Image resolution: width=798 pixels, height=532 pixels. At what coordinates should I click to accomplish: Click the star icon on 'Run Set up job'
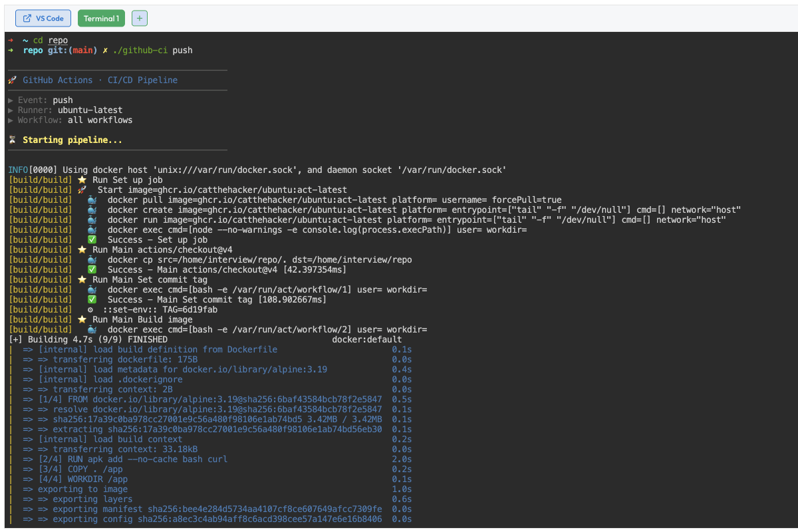pyautogui.click(x=82, y=180)
